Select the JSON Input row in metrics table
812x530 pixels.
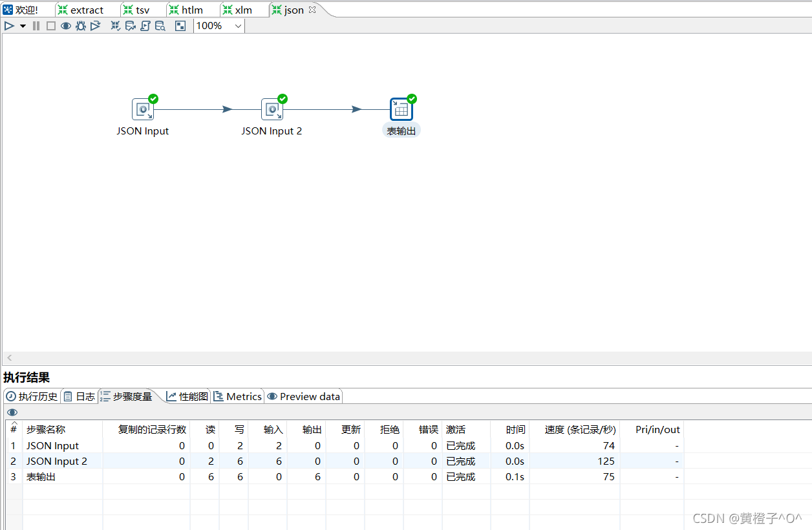[x=345, y=445]
